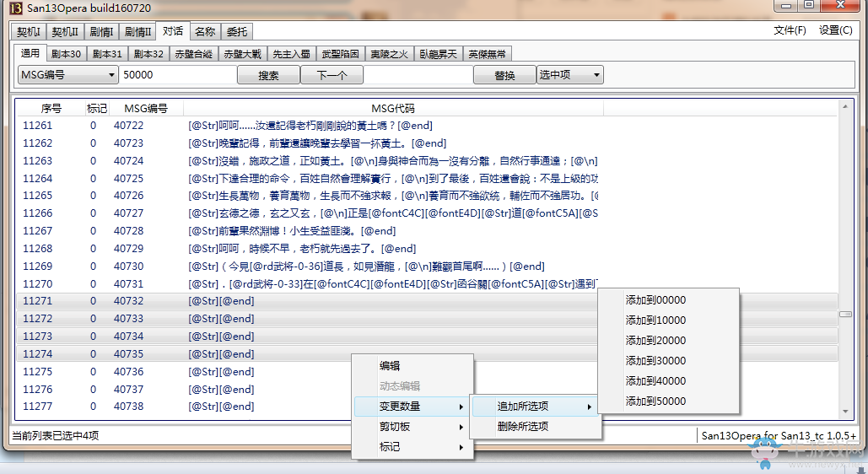Viewport: 868px width, 474px height.
Task: Open the 英傑無常 sub-tab
Action: [488, 54]
